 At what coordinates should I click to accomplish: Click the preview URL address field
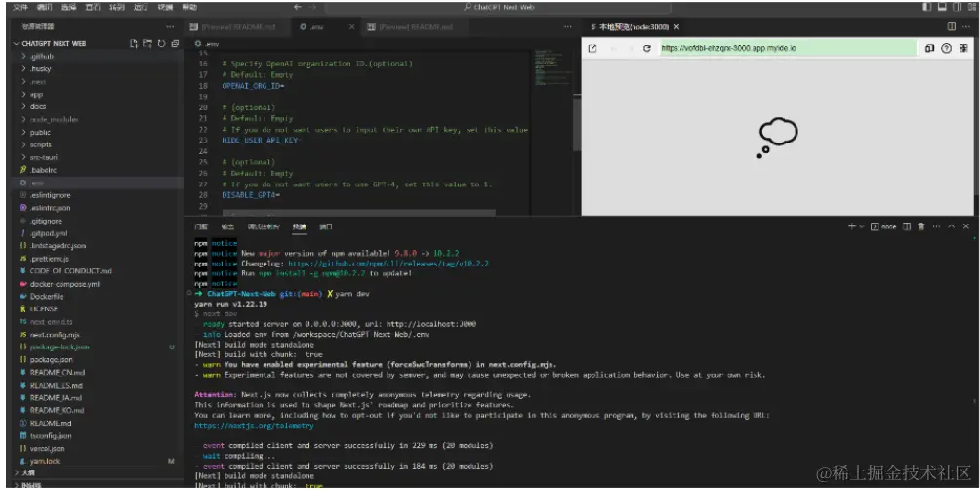coord(789,48)
